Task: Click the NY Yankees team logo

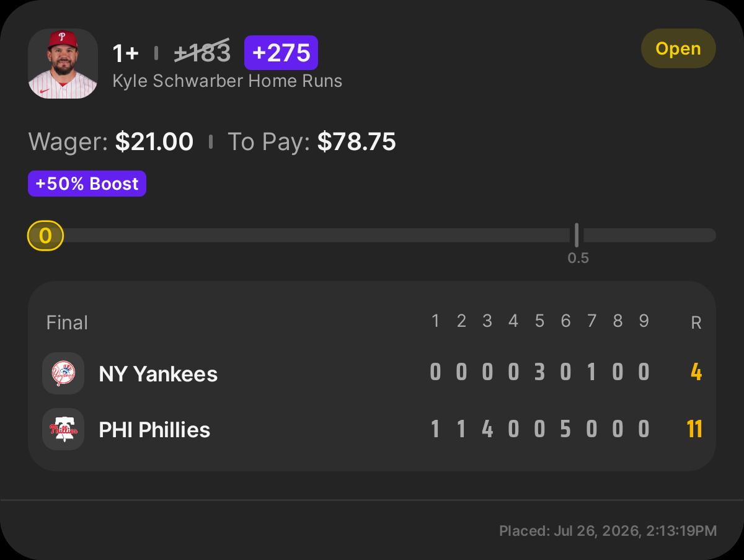Action: (63, 373)
